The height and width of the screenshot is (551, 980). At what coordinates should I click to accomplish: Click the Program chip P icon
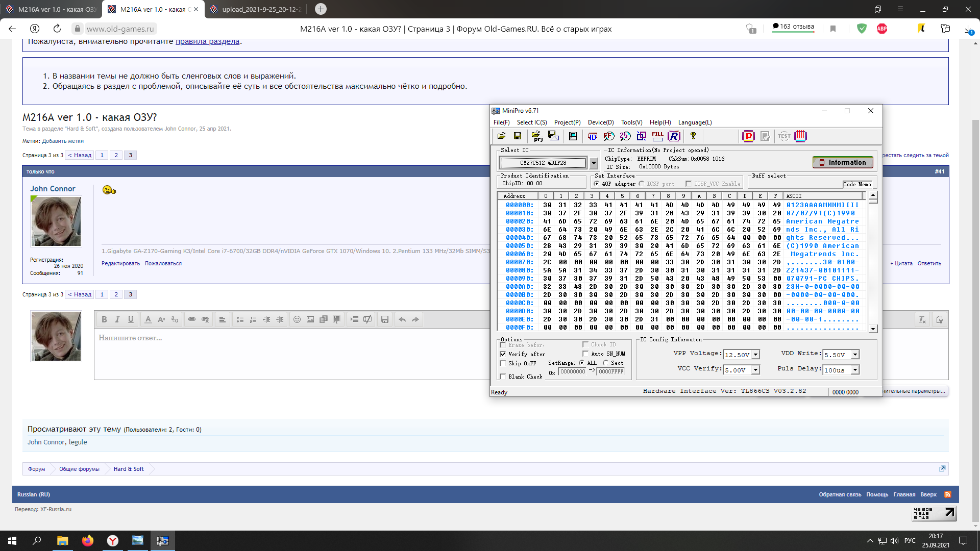tap(748, 136)
